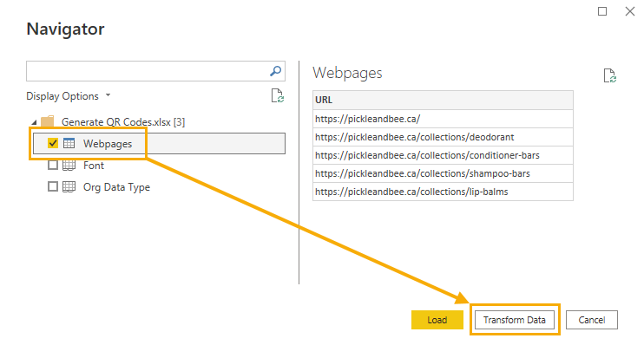Check the Org Data Type checkbox
Screen dimensions: 644x345
pos(53,186)
